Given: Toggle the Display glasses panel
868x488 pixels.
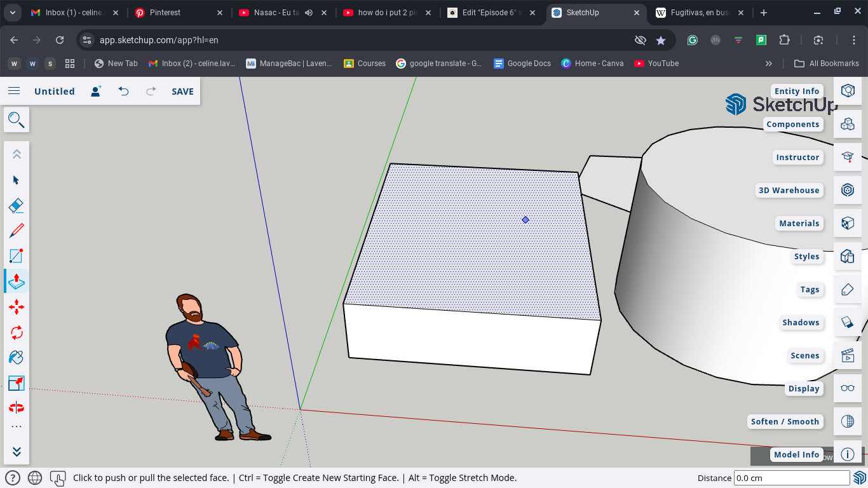Looking at the screenshot, I should pos(847,388).
